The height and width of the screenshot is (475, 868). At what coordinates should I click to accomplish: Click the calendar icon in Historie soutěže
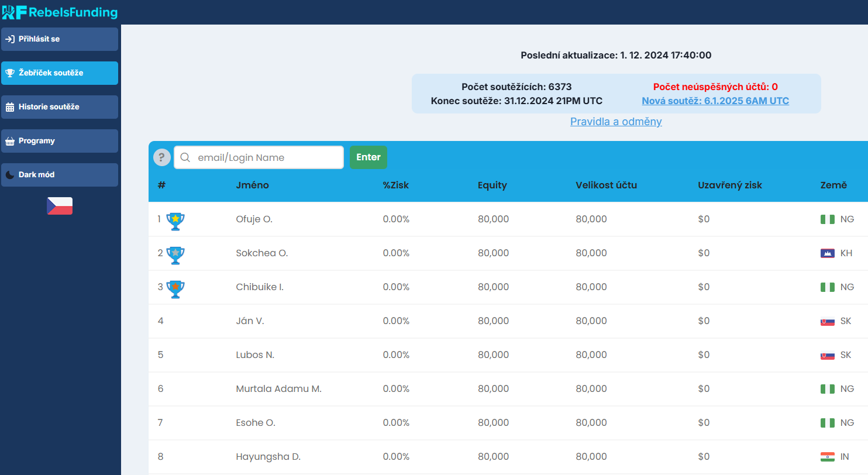[10, 107]
